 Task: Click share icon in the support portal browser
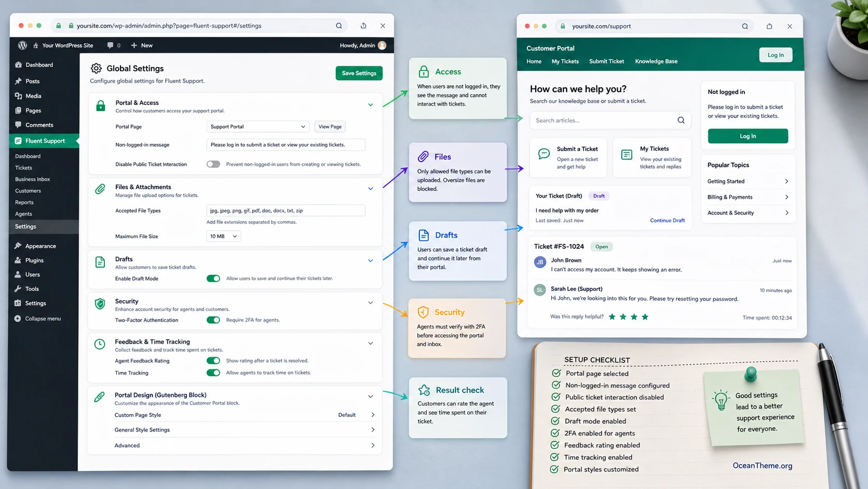click(x=769, y=26)
